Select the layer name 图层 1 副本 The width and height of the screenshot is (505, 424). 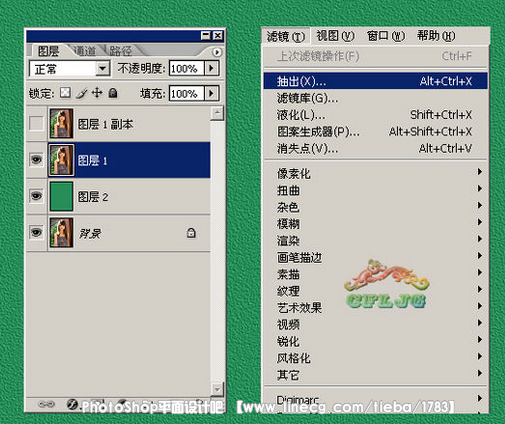tap(105, 124)
